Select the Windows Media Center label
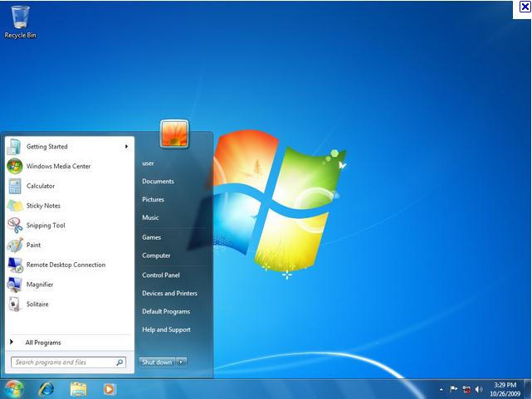Screen dimensions: 532x399 tap(58, 166)
